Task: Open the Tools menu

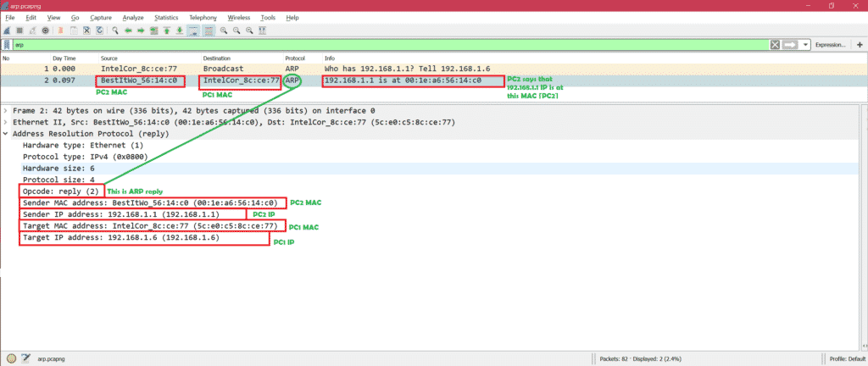Action: click(x=268, y=18)
